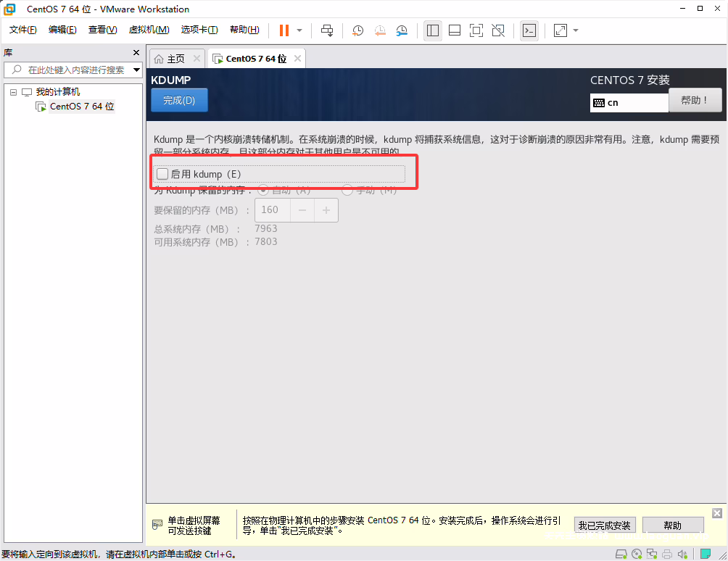Image resolution: width=728 pixels, height=561 pixels.
Task: Select 我的计算机 in the library tree
Action: tap(58, 92)
